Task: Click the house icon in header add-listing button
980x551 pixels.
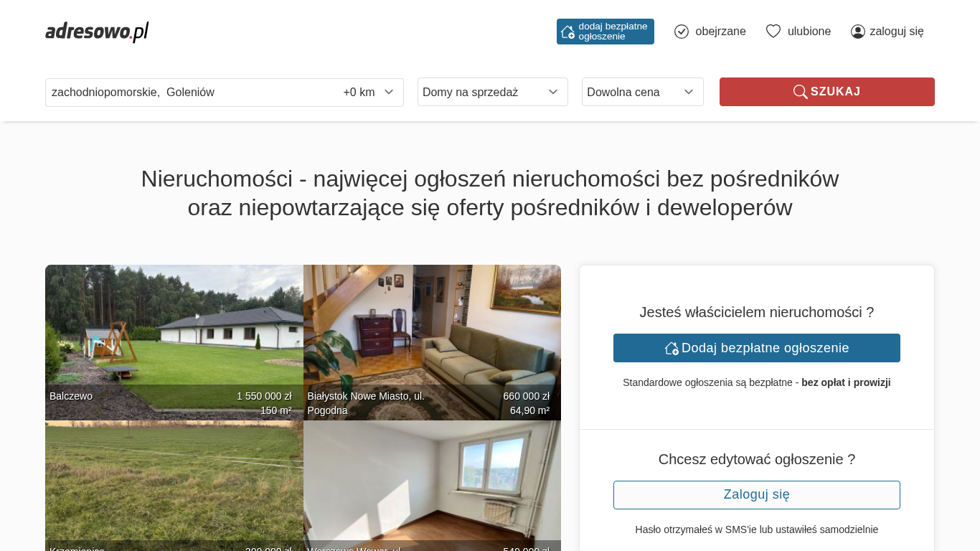Action: [x=567, y=32]
